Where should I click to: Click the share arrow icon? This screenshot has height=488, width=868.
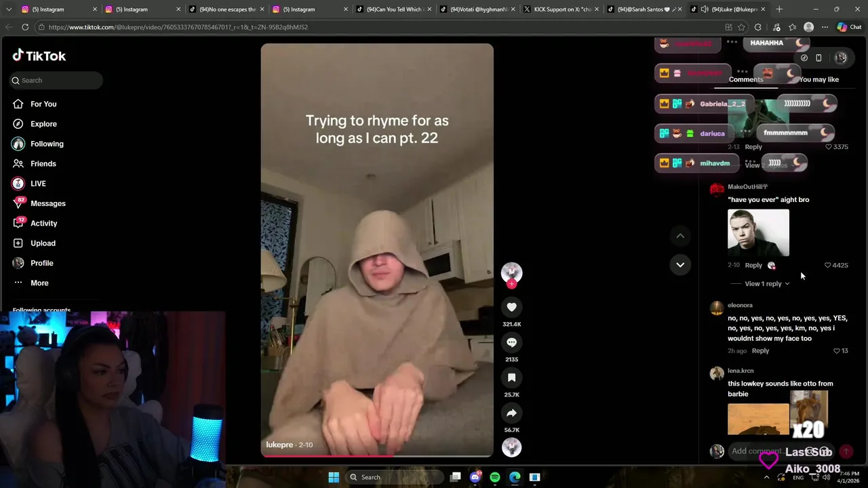pos(511,413)
